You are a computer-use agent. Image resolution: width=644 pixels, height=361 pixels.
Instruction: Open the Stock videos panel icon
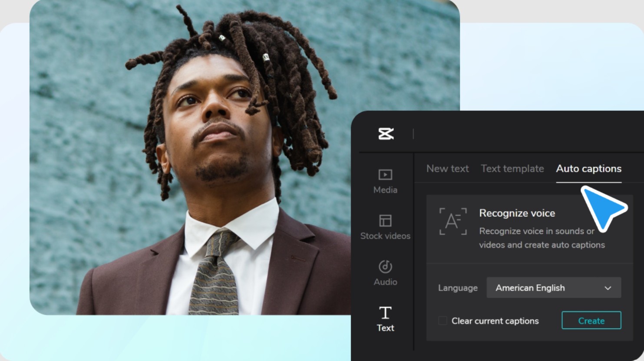pyautogui.click(x=385, y=220)
